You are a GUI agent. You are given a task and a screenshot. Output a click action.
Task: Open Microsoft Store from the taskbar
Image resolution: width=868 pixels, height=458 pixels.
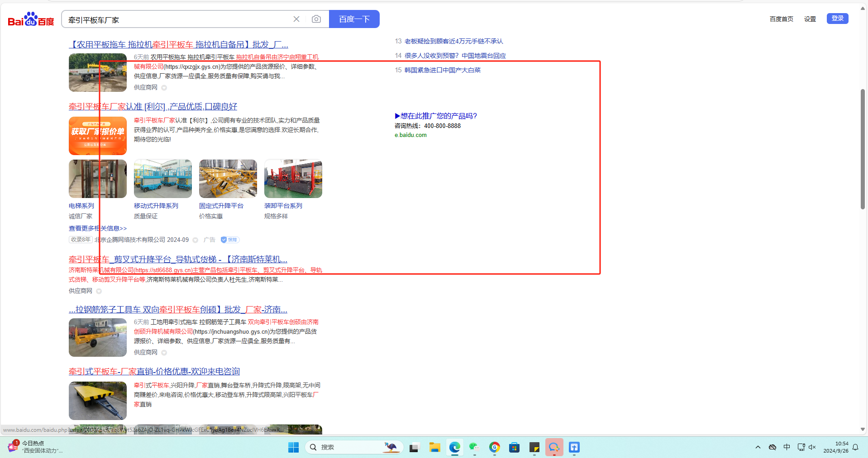click(514, 447)
